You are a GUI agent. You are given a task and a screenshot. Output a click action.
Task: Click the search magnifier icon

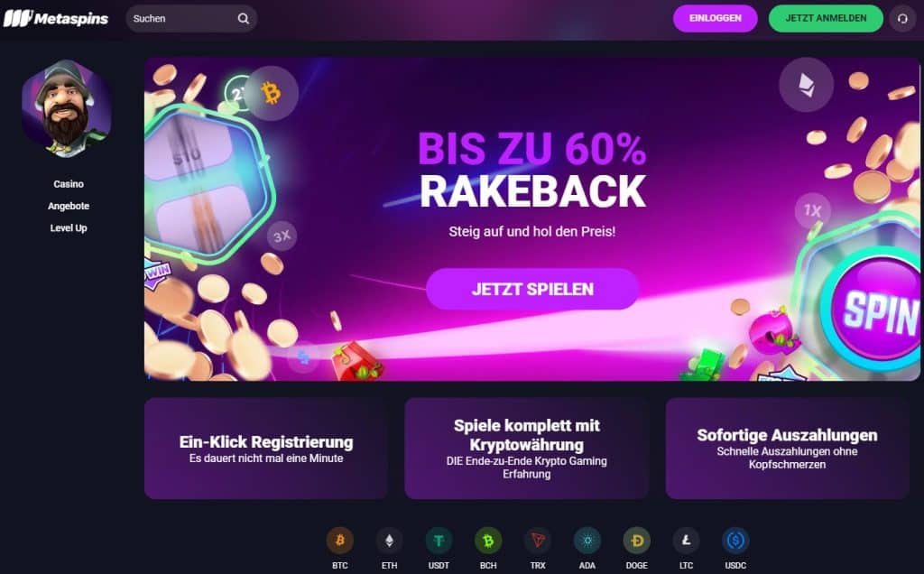pos(243,18)
